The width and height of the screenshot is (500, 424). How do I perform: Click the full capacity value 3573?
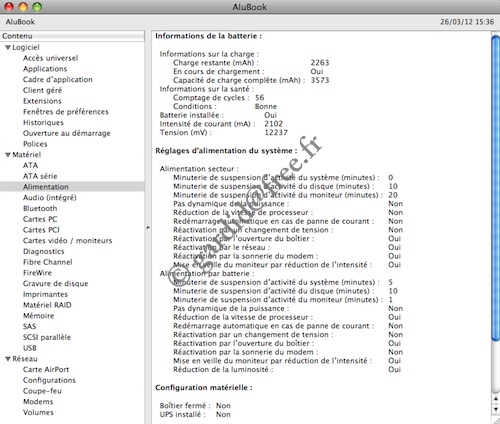click(x=320, y=80)
